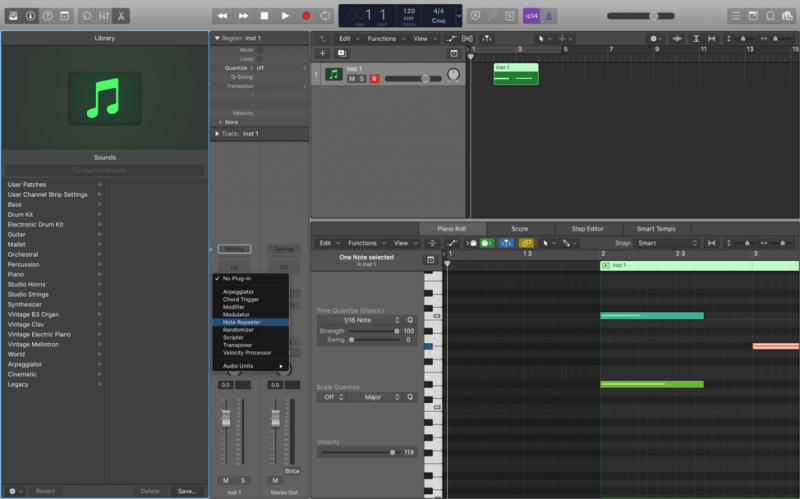The height and width of the screenshot is (499, 800).
Task: Open the Note Pads button
Action: (x=753, y=16)
